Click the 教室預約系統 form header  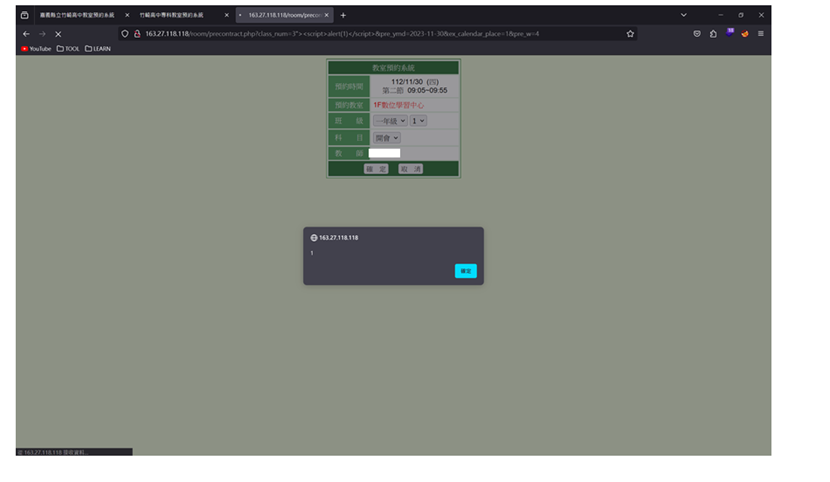(x=393, y=68)
